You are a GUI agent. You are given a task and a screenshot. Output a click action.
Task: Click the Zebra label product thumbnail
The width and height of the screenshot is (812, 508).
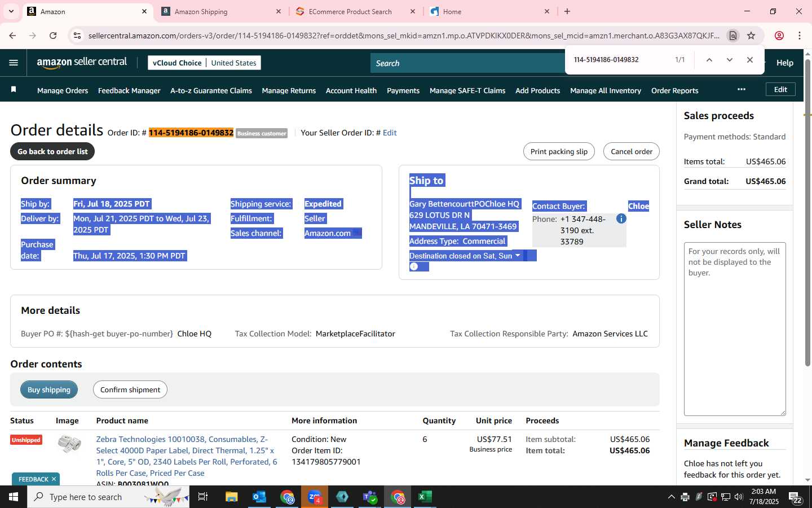pos(69,444)
